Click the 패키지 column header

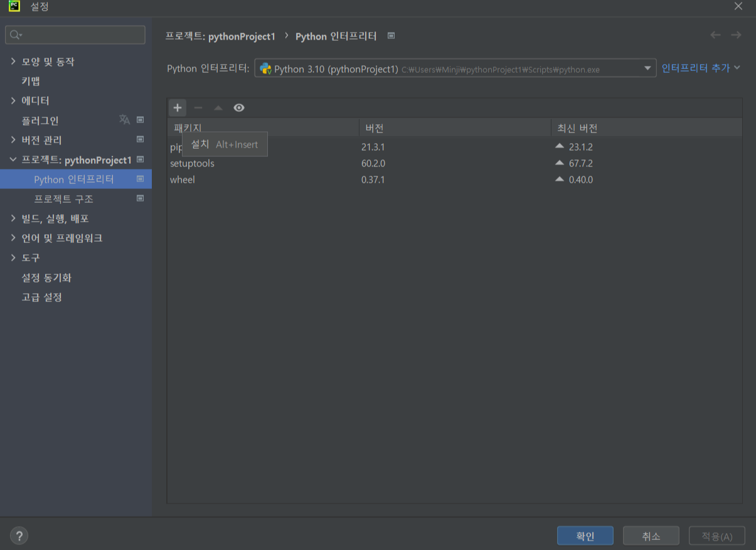263,128
